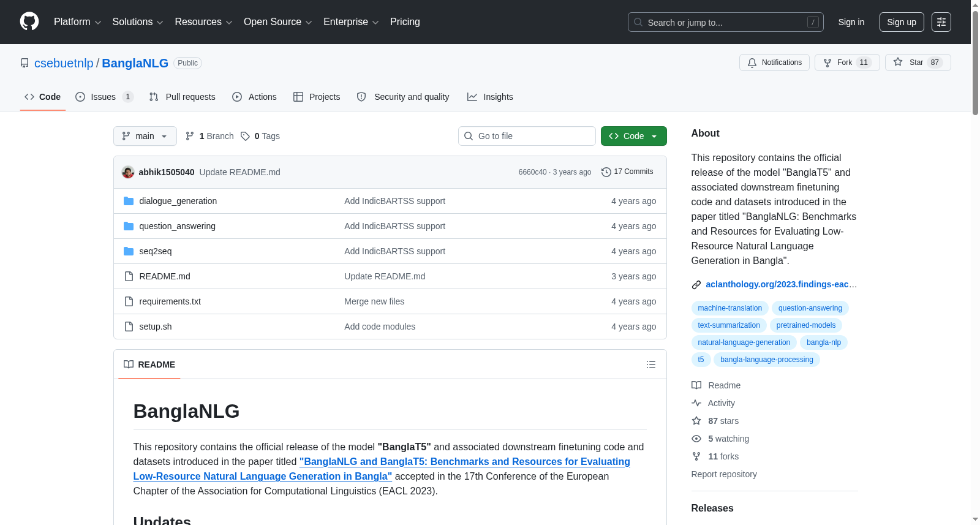Click the history clock icon by 17 Commits

coord(606,172)
